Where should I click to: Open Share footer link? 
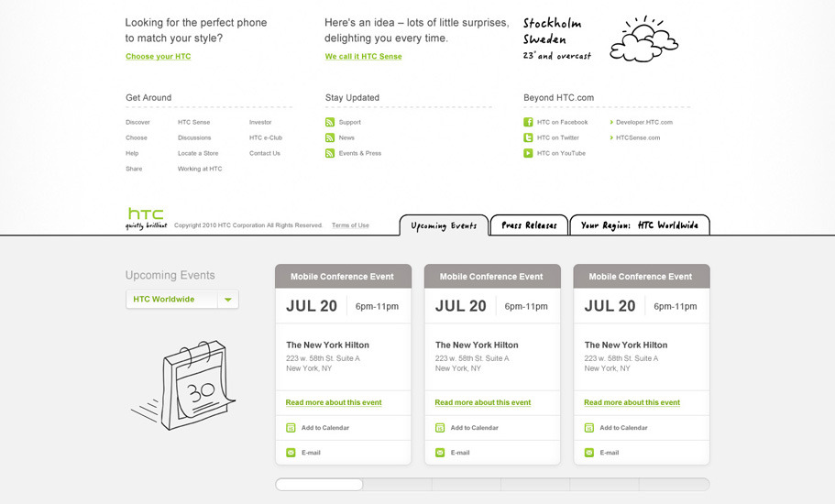coord(134,169)
